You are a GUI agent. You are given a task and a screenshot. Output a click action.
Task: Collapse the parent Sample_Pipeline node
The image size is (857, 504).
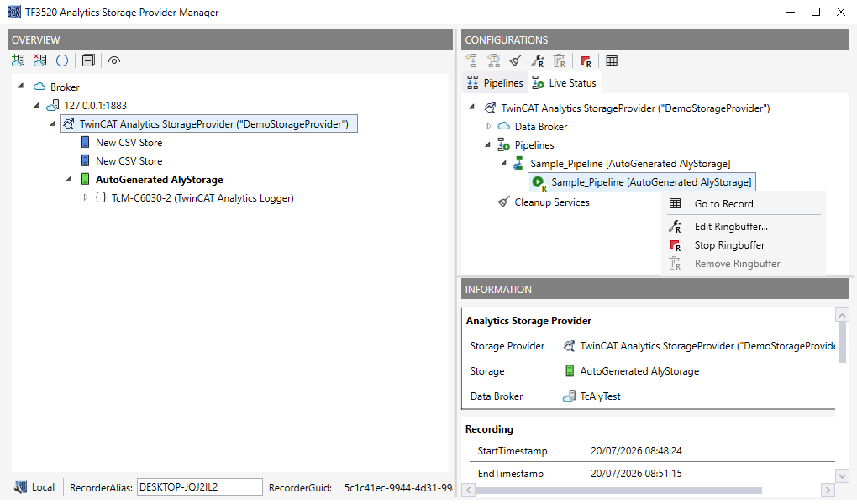(x=503, y=163)
